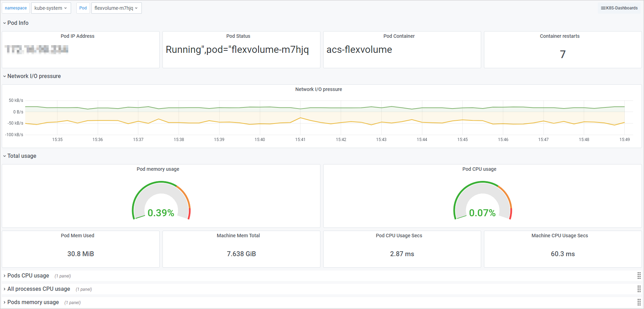The image size is (644, 309).
Task: Open the kube-system namespace dropdown
Action: click(x=51, y=8)
